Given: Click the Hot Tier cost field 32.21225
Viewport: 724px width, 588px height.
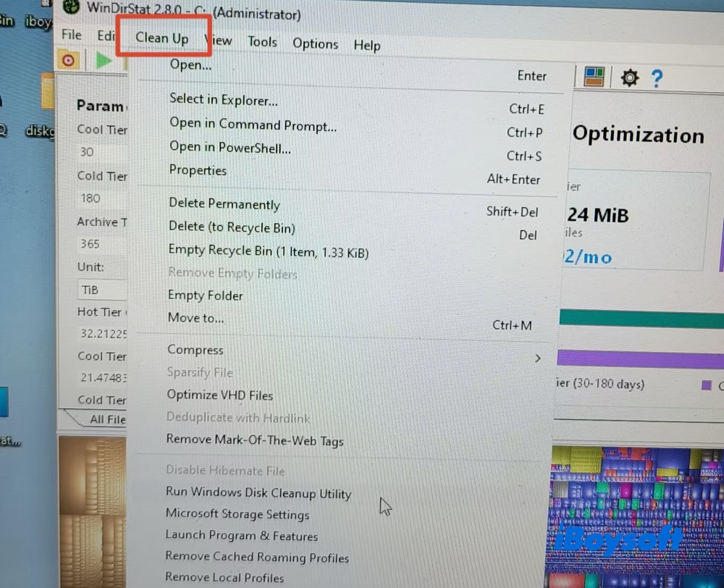Looking at the screenshot, I should 103,334.
